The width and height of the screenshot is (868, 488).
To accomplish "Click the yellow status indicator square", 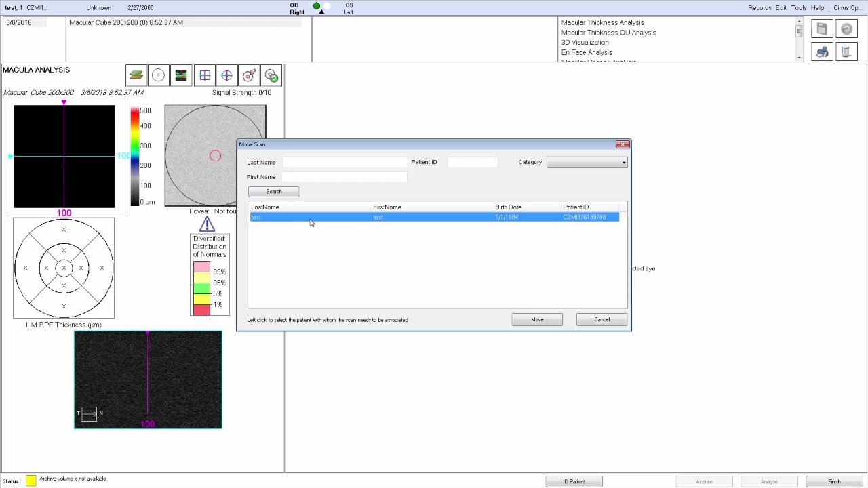I will [x=31, y=481].
